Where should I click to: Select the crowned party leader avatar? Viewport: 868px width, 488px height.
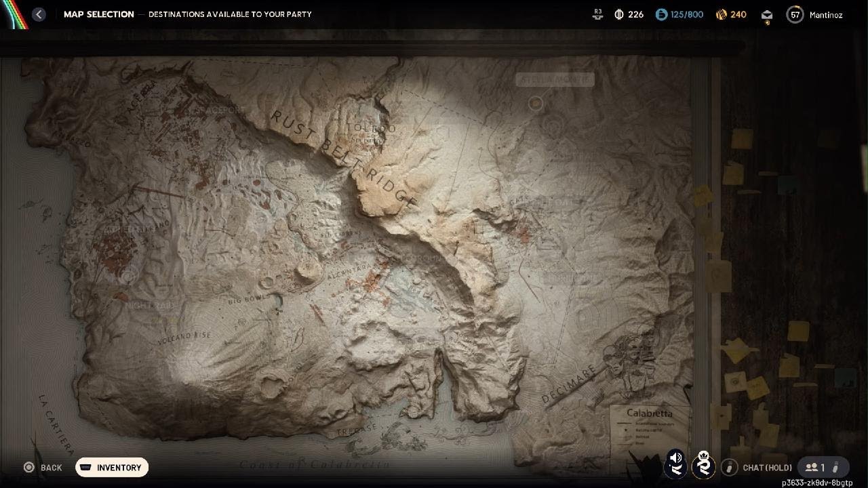704,465
